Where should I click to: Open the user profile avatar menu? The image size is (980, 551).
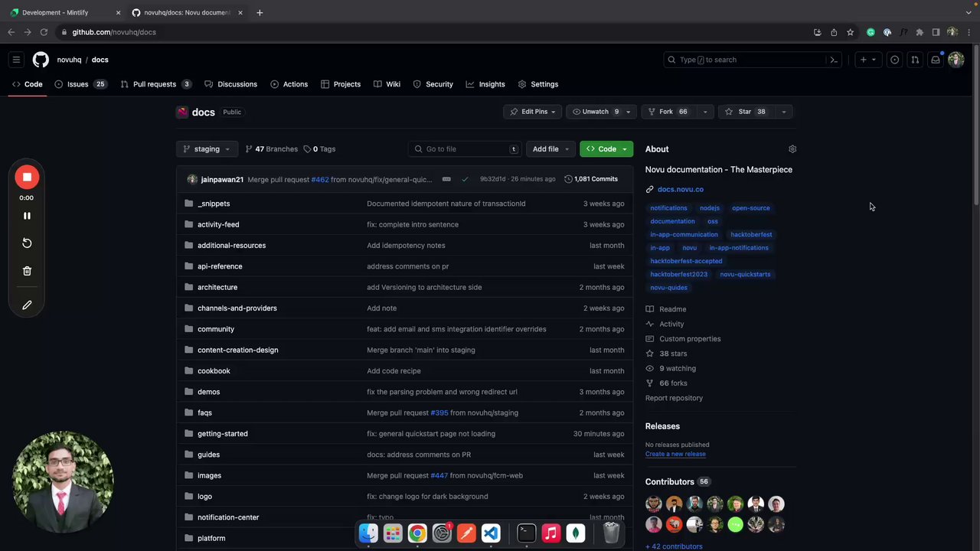(955, 60)
